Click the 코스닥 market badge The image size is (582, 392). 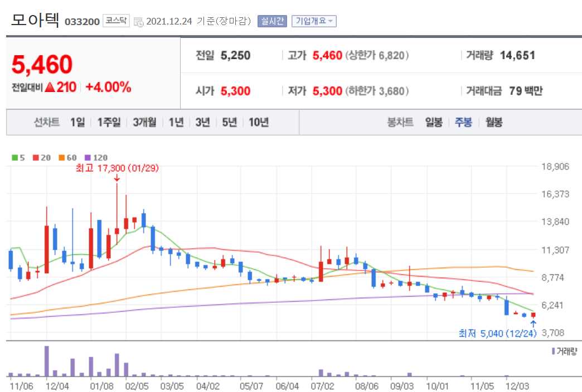click(117, 20)
